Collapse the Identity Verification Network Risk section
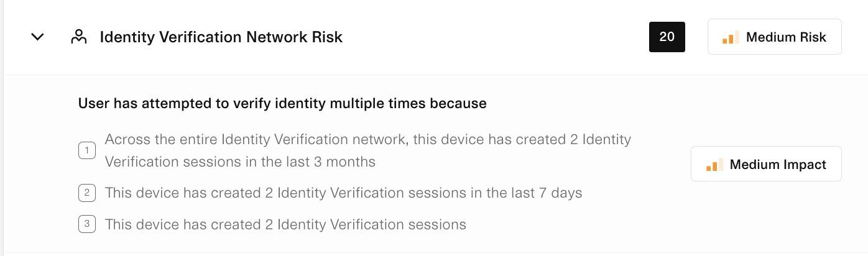868x256 pixels. [38, 37]
